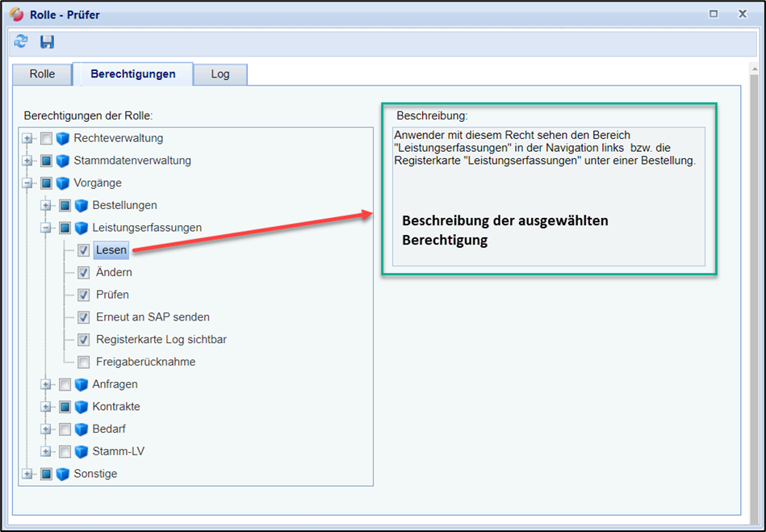The width and height of the screenshot is (766, 532).
Task: Switch to the Rolle tab
Action: tap(42, 74)
